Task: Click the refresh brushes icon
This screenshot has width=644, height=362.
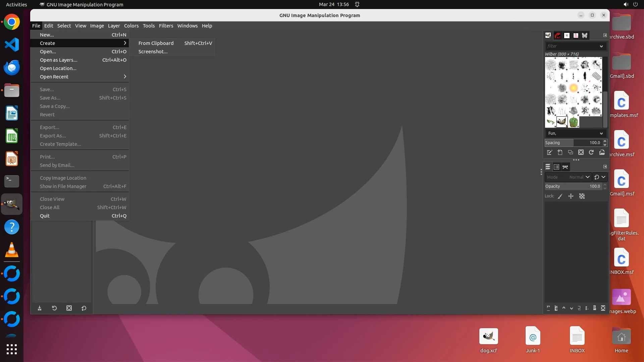Action: point(591,153)
